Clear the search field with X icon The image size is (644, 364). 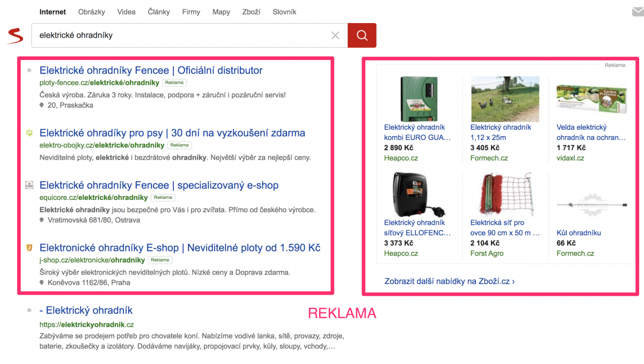point(335,35)
